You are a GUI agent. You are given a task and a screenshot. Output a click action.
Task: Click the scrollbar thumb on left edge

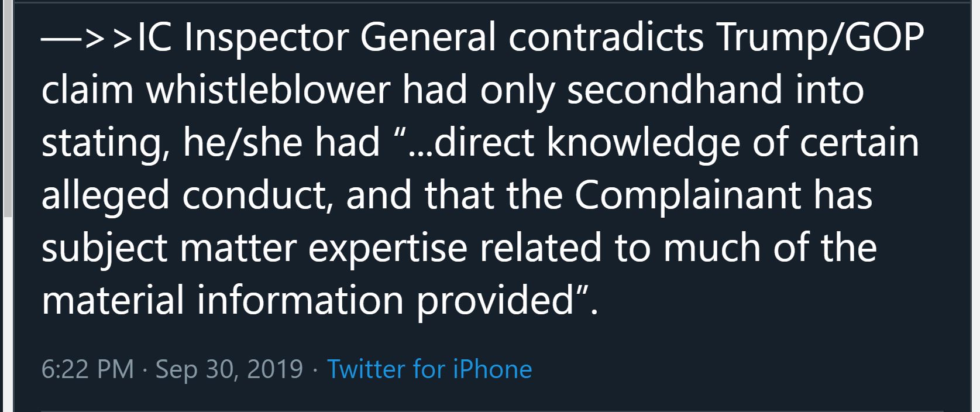(6, 108)
